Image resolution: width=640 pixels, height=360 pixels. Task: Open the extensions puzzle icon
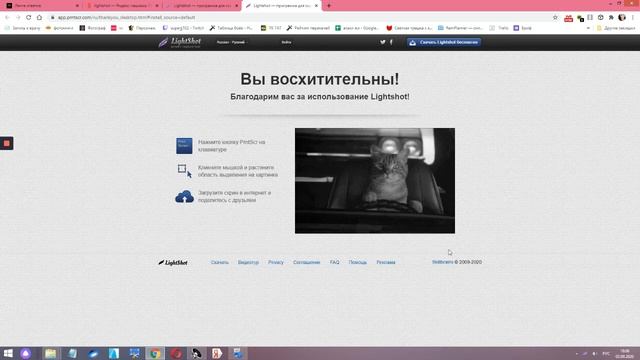(x=611, y=18)
